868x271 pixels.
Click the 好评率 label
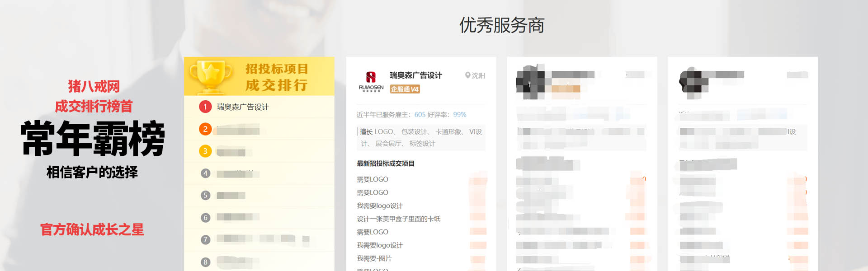point(439,115)
